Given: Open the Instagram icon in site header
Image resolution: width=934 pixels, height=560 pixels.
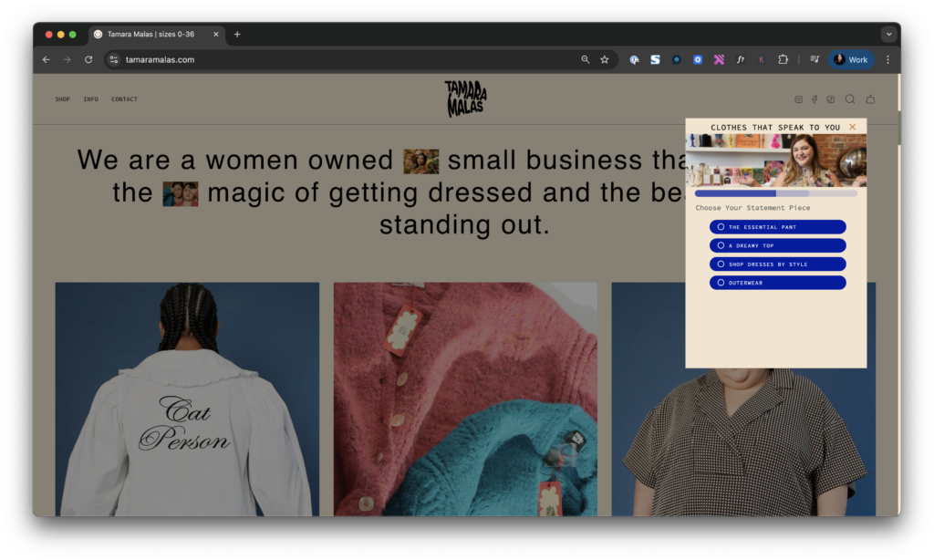Looking at the screenshot, I should click(798, 99).
